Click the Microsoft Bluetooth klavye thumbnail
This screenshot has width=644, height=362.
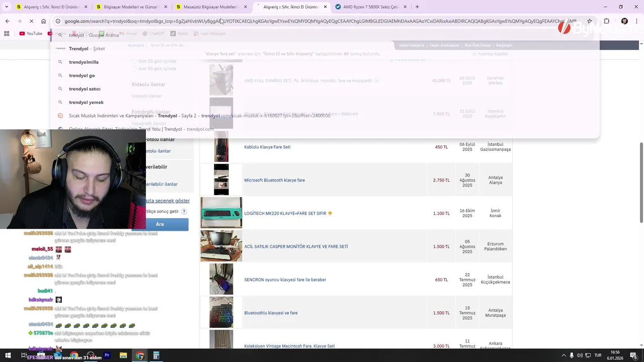[x=221, y=179]
